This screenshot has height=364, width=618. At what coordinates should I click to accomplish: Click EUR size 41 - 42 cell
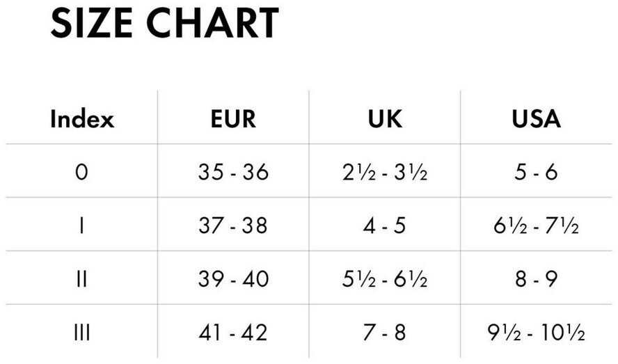pos(233,333)
